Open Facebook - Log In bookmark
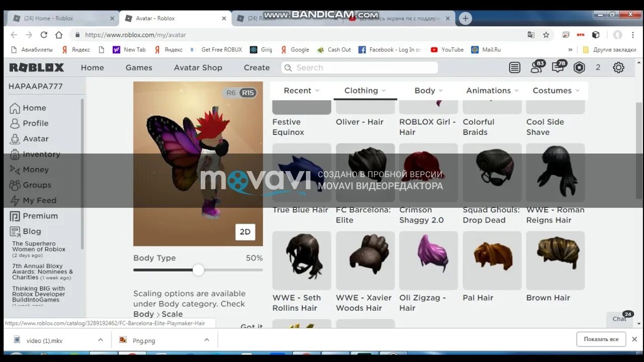The width and height of the screenshot is (644, 362). [389, 50]
